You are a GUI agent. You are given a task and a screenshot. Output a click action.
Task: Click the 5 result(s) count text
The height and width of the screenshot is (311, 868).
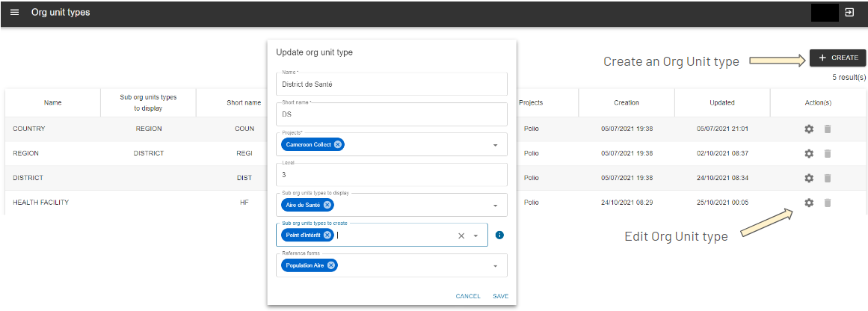pos(849,78)
